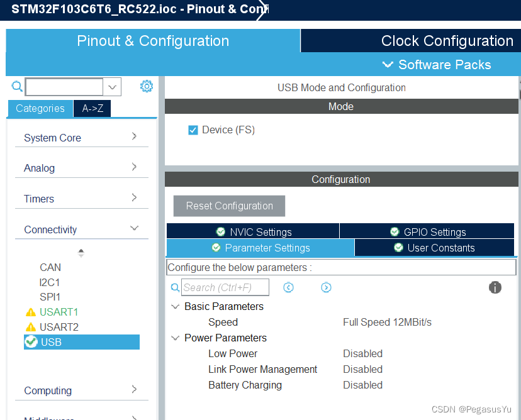
Task: Uncheck the Device (FS) checkbox
Action: coord(193,130)
